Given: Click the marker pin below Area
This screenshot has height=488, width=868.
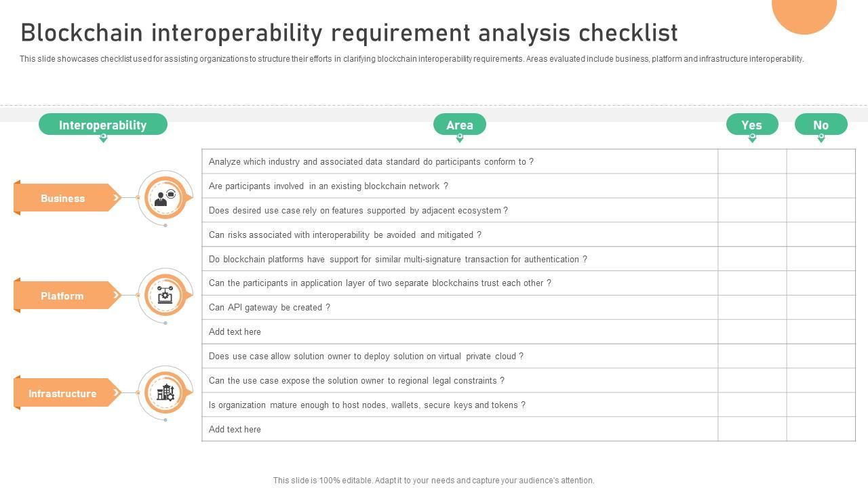Looking at the screenshot, I should coord(460,138).
